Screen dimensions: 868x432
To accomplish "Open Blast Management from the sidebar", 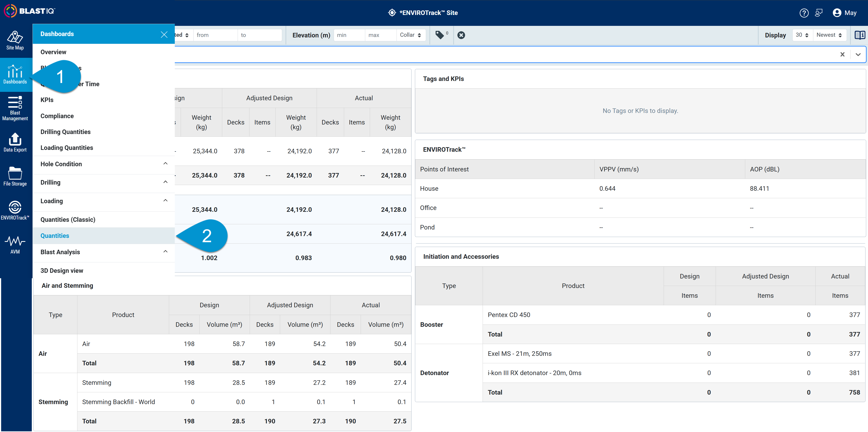I will (x=15, y=108).
